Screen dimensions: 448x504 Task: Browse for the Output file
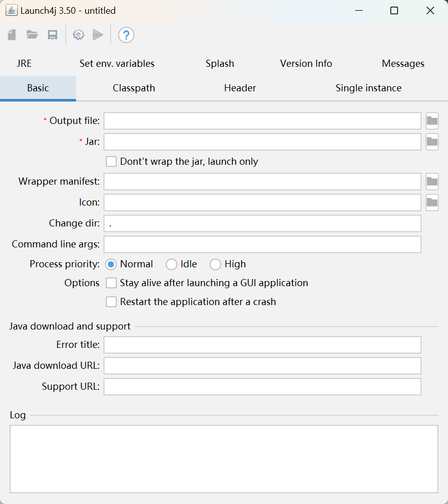point(432,121)
